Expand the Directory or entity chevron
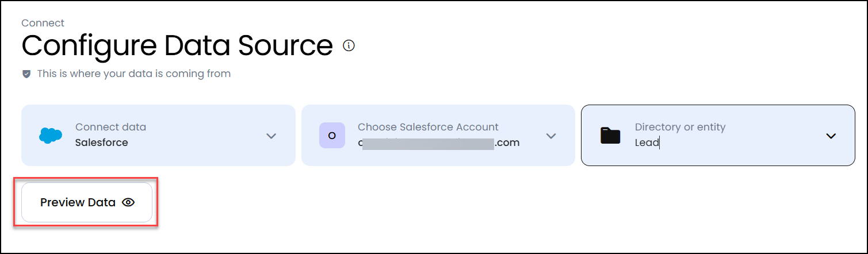Image resolution: width=868 pixels, height=254 pixels. 831,136
